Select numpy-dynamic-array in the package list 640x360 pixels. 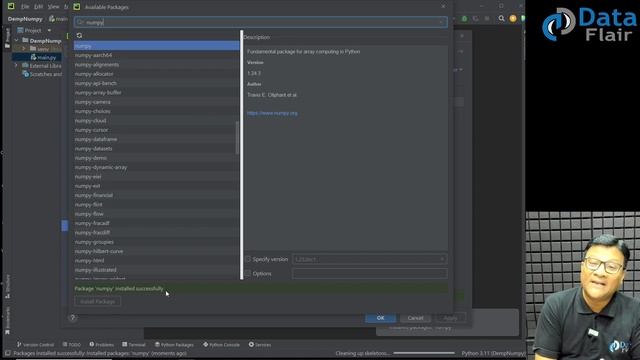(x=156, y=167)
